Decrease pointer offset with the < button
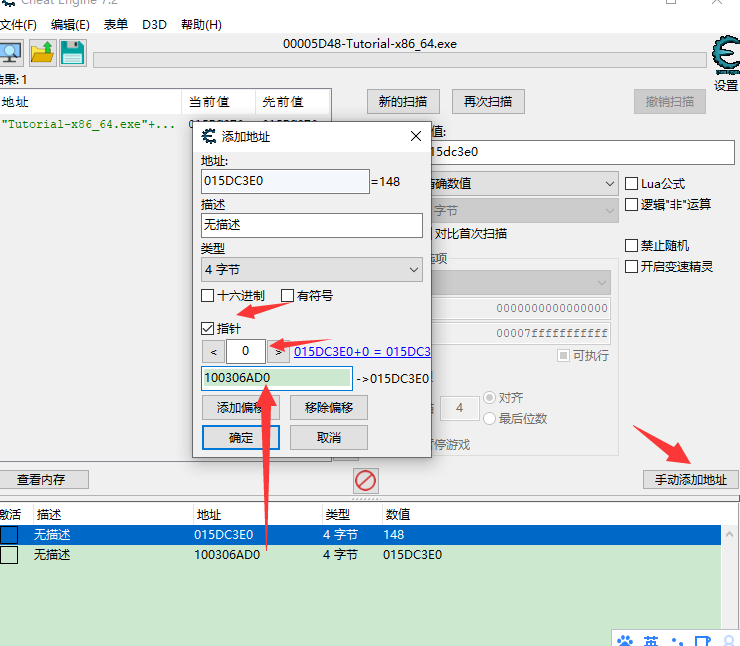 coord(213,352)
